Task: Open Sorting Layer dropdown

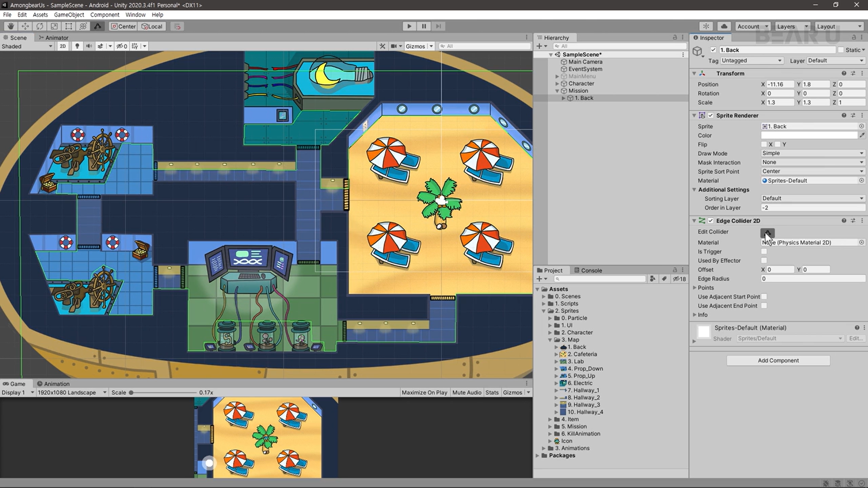Action: pyautogui.click(x=813, y=198)
